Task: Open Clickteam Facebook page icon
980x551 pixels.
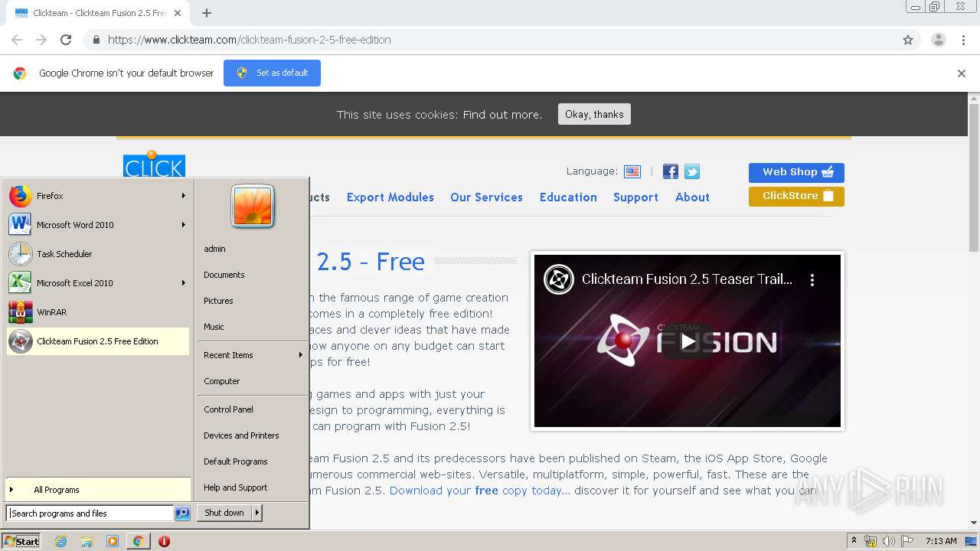Action: pyautogui.click(x=671, y=172)
